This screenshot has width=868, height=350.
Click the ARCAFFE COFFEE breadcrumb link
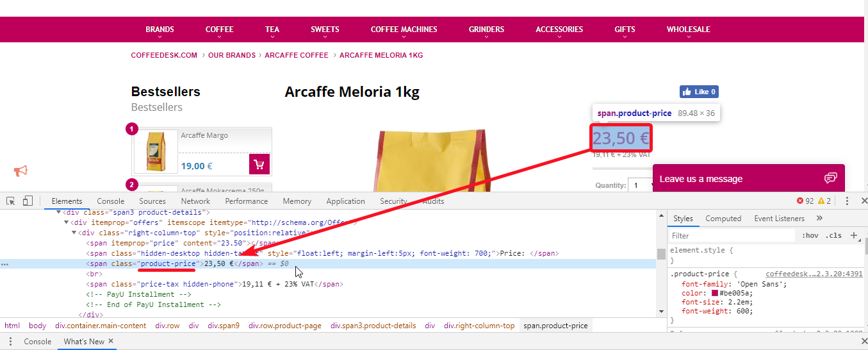(x=297, y=55)
